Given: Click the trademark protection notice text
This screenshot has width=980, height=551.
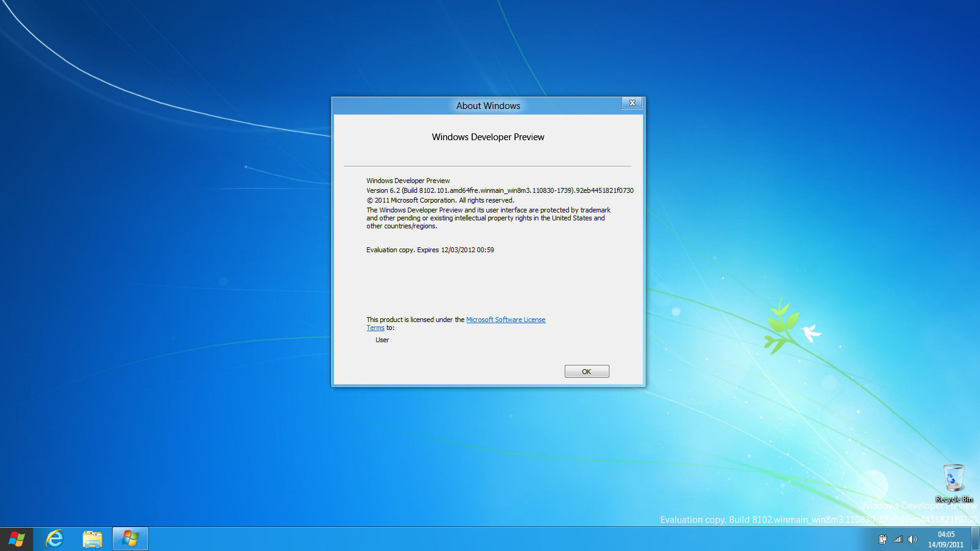Looking at the screenshot, I should (x=488, y=218).
